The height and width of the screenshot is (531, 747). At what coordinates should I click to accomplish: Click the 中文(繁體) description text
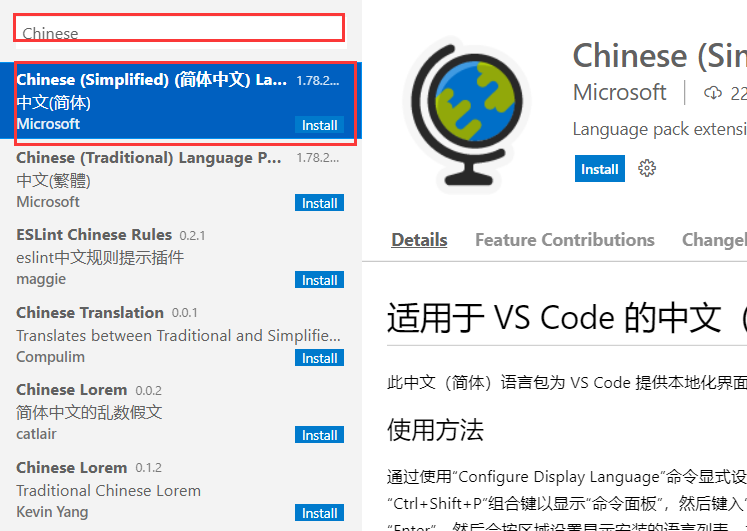[x=53, y=180]
